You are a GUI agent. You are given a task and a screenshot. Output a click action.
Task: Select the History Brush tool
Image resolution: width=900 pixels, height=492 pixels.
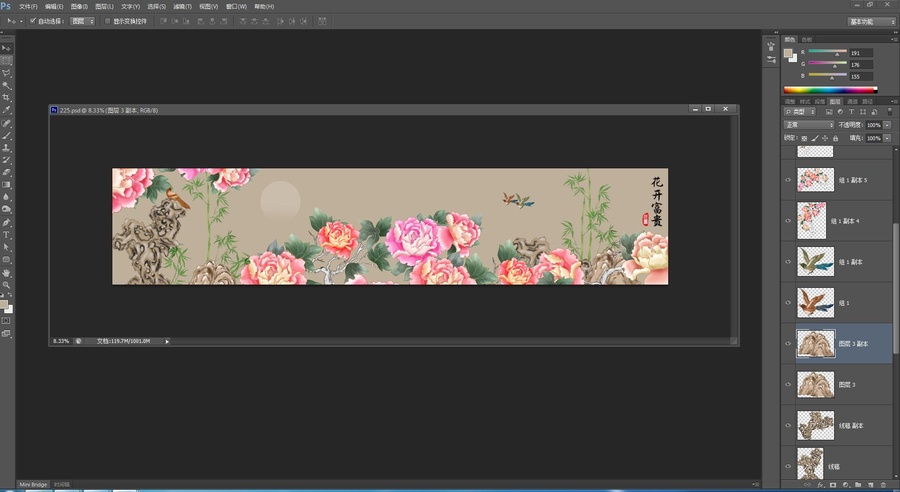[6, 160]
